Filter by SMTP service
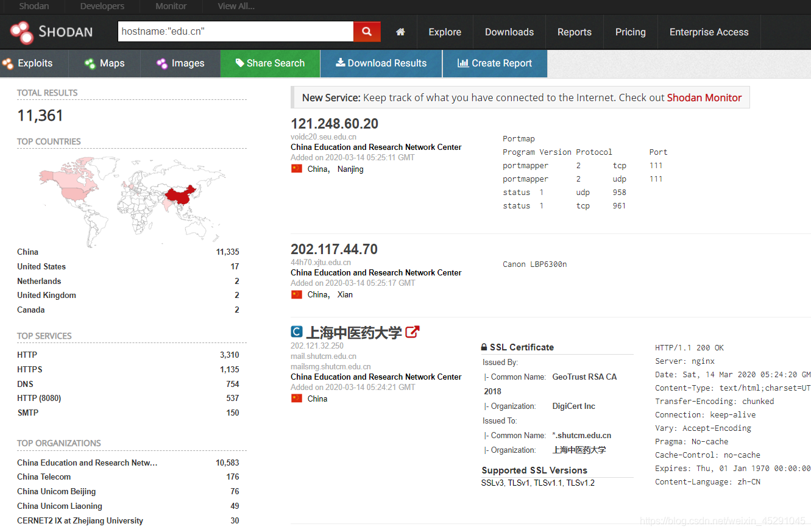 click(28, 413)
